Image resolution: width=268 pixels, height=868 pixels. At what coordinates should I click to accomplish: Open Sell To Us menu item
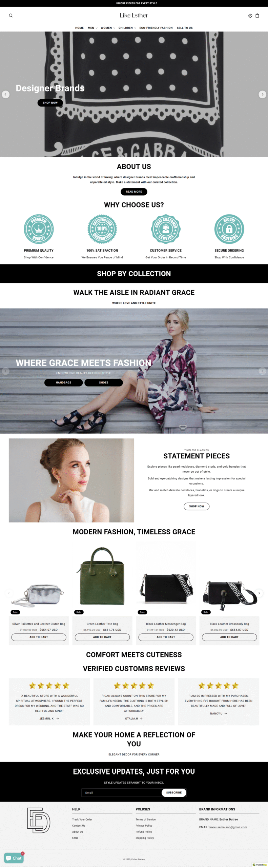coord(185,28)
